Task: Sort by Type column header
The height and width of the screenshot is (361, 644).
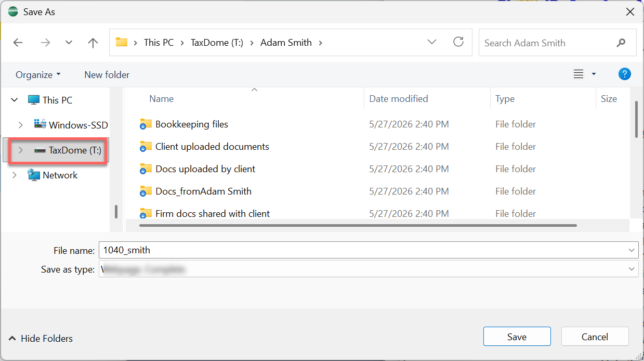Action: [x=505, y=99]
